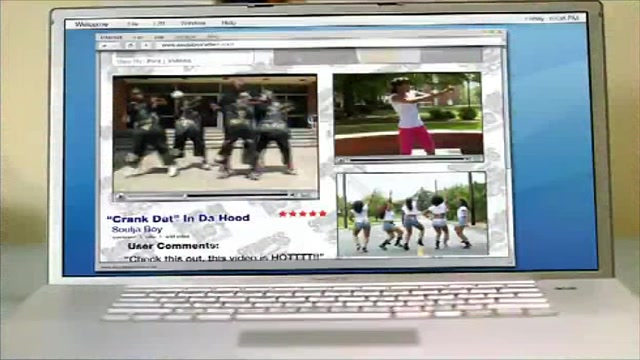
Task: Click the Soulja Boy artist link
Action: coord(137,229)
